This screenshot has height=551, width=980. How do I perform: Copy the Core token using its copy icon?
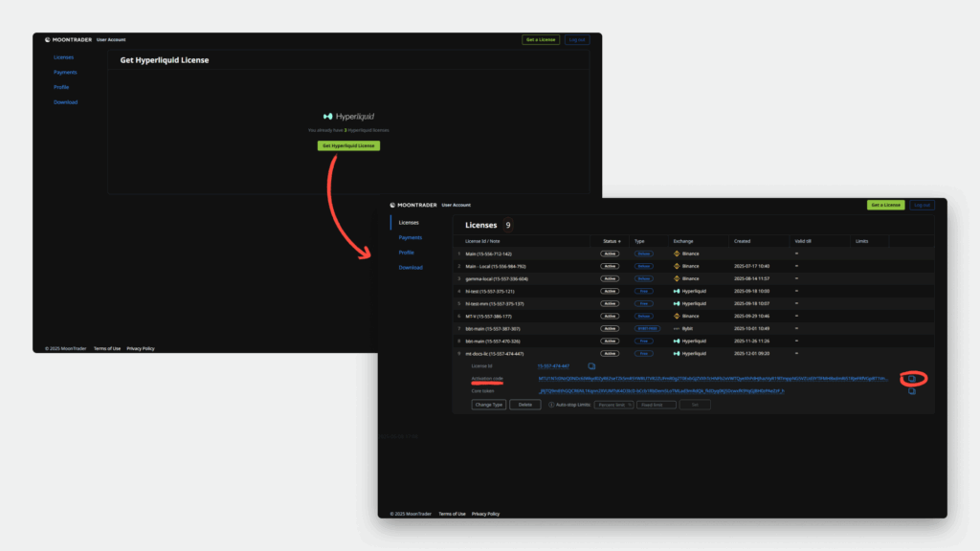[912, 391]
